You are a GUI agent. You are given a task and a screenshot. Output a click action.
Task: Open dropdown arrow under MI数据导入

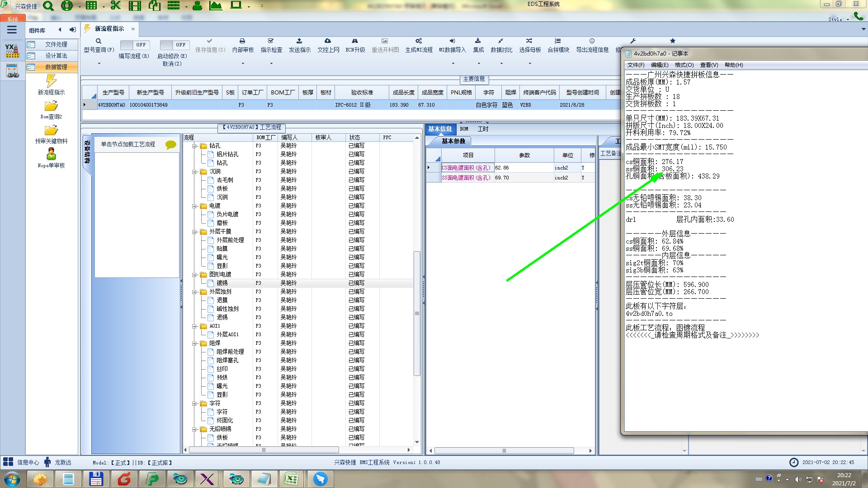pyautogui.click(x=453, y=64)
